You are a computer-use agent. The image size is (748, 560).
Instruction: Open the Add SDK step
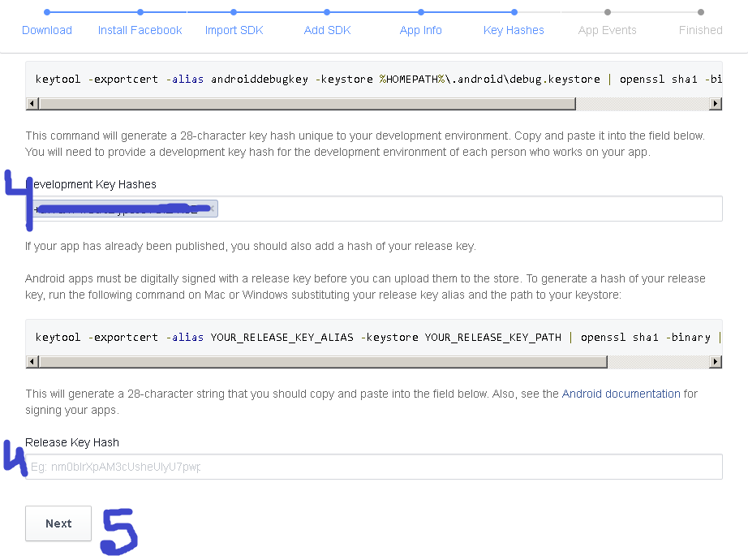click(327, 30)
